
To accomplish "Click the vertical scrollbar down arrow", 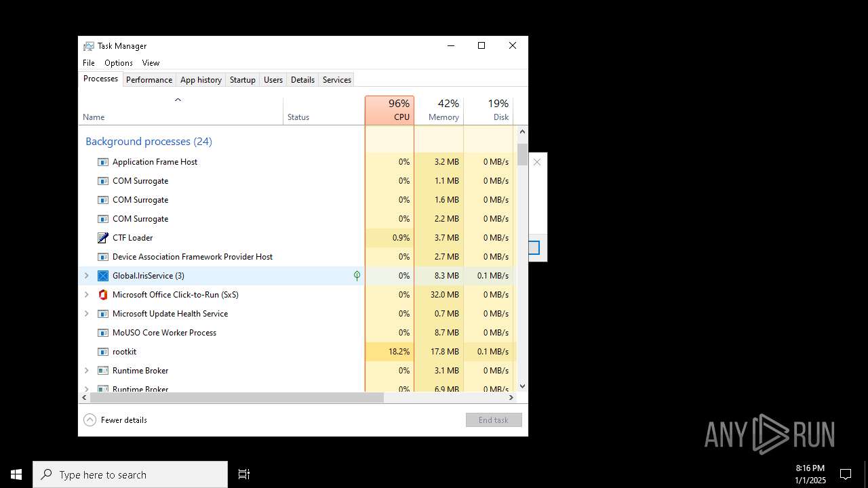I will click(x=522, y=386).
